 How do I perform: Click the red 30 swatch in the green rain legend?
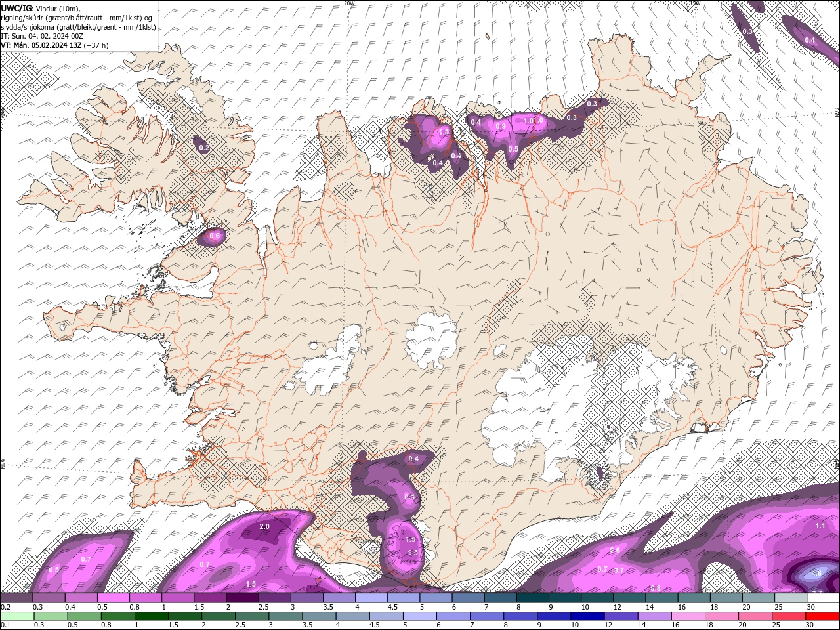pos(822,616)
